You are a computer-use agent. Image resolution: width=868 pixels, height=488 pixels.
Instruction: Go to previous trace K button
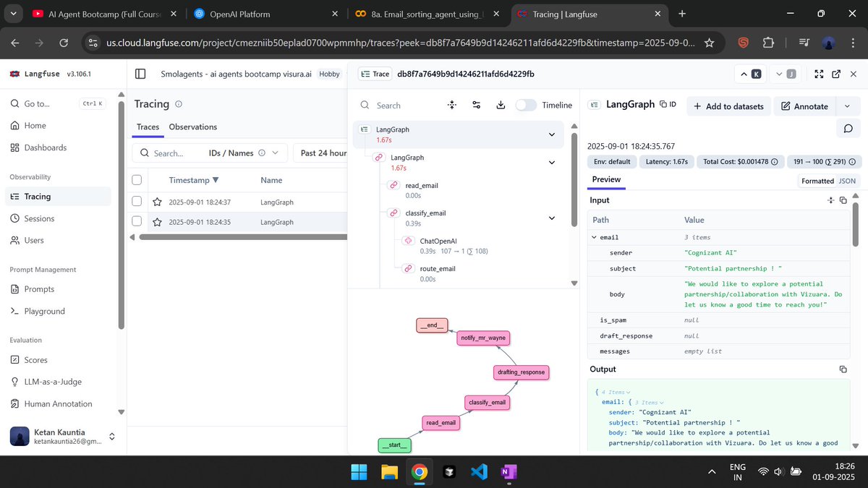coord(750,74)
